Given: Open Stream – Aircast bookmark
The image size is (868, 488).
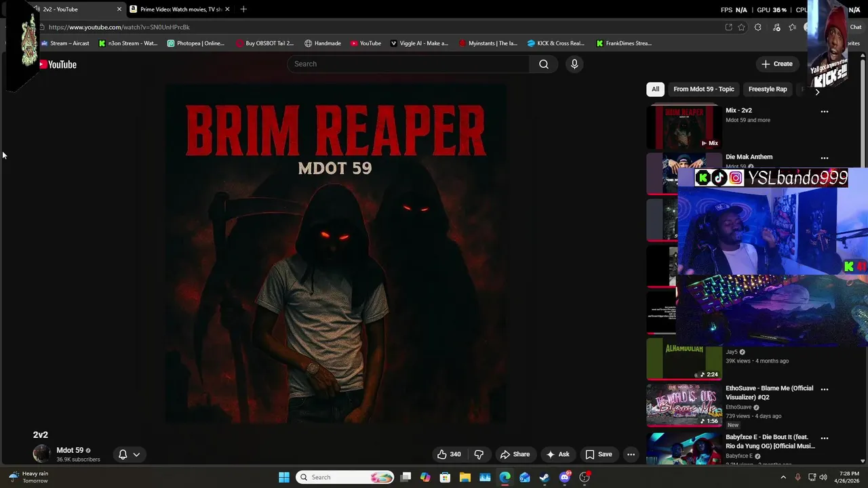Looking at the screenshot, I should tap(65, 43).
